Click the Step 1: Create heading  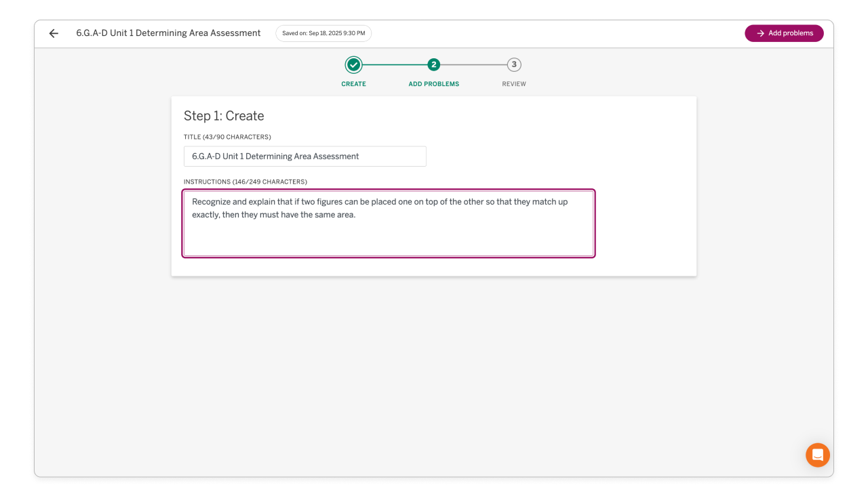pos(224,116)
